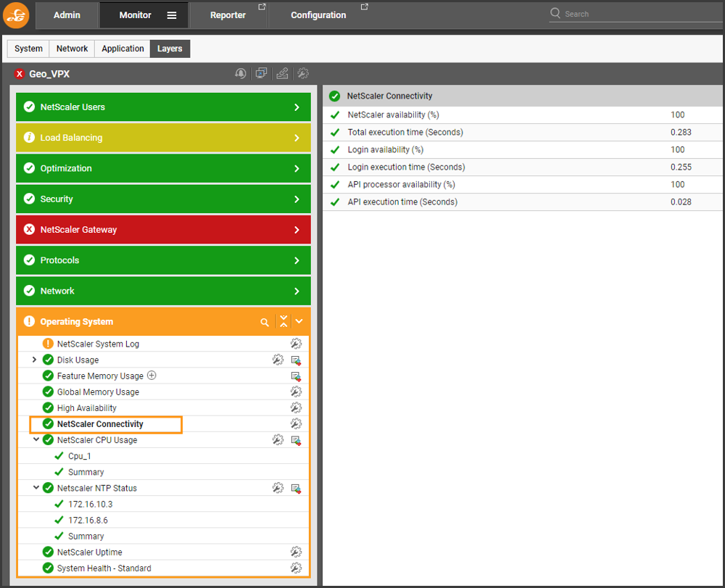Select NetScaler Connectivity test
725x588 pixels.
tap(100, 424)
